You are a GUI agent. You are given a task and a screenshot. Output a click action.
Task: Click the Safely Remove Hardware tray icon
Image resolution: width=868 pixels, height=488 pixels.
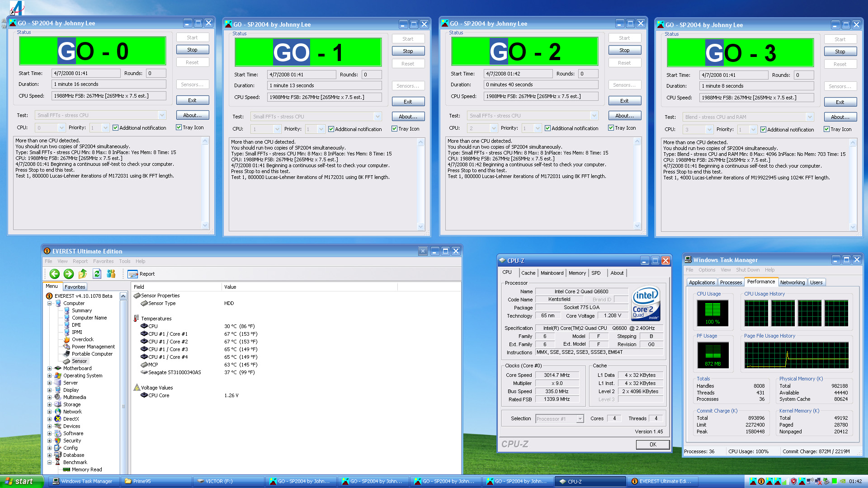tap(826, 481)
